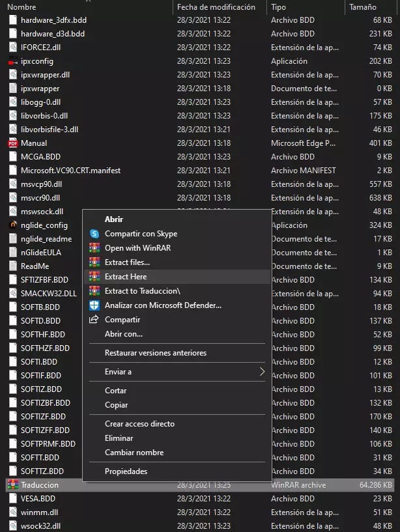Sort files by the Tamaño column header
The height and width of the screenshot is (532, 400).
[362, 7]
